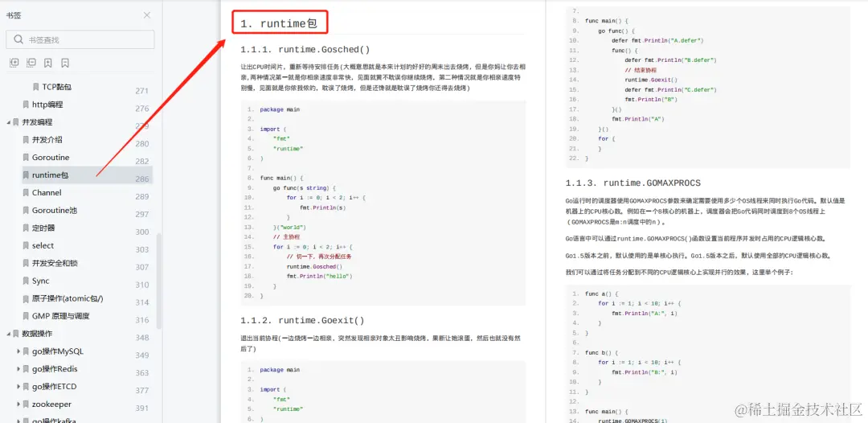This screenshot has width=868, height=423.
Task: Click page number 271 in bookmarks
Action: click(x=142, y=92)
